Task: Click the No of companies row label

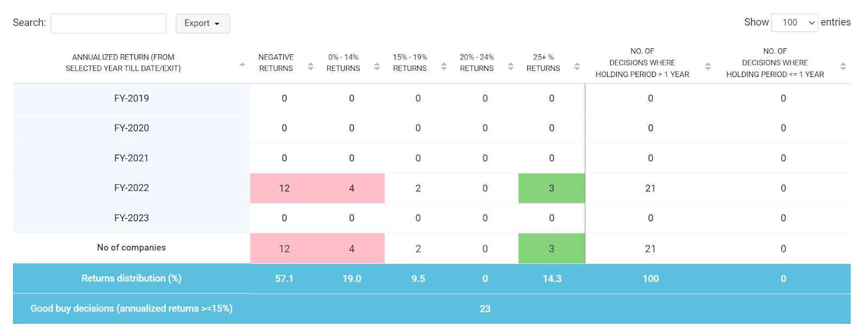Action: tap(131, 248)
